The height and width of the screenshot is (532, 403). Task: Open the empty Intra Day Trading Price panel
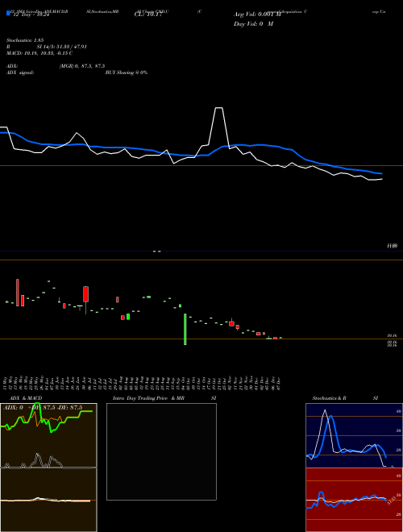coord(161,451)
